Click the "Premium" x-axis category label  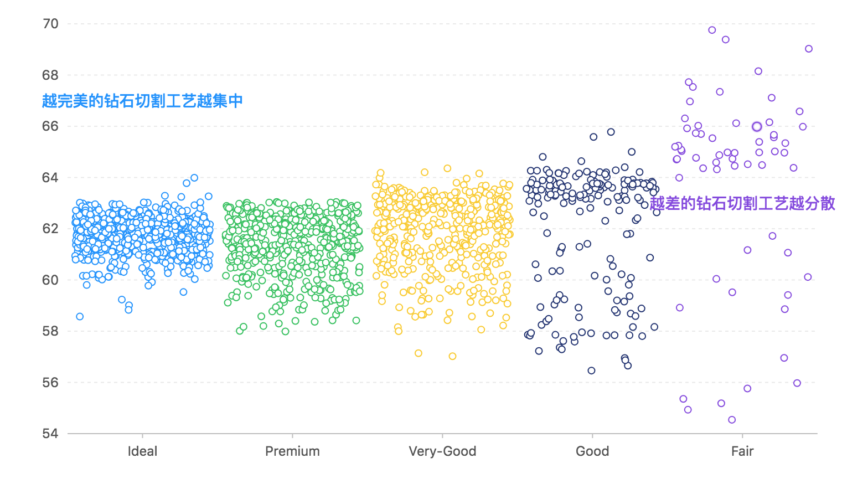pos(292,451)
